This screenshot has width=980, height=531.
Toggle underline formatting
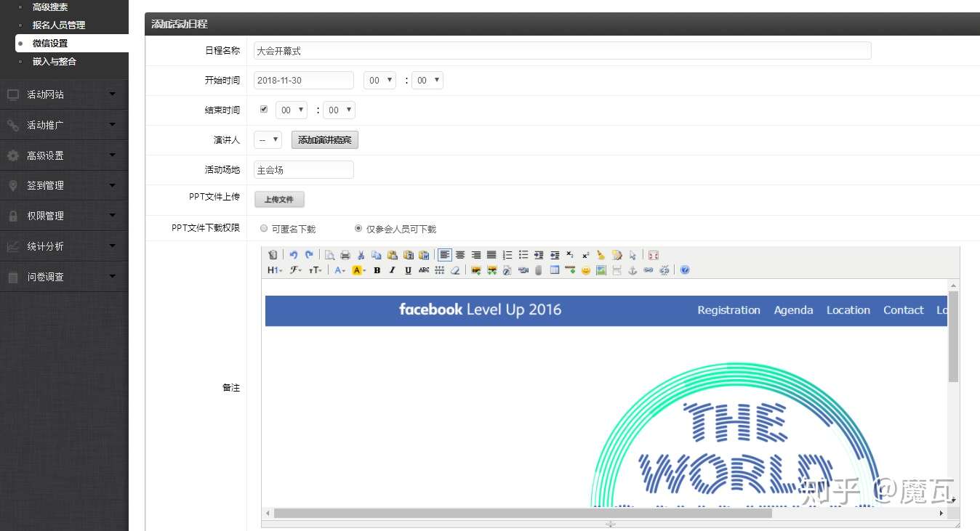(x=409, y=270)
